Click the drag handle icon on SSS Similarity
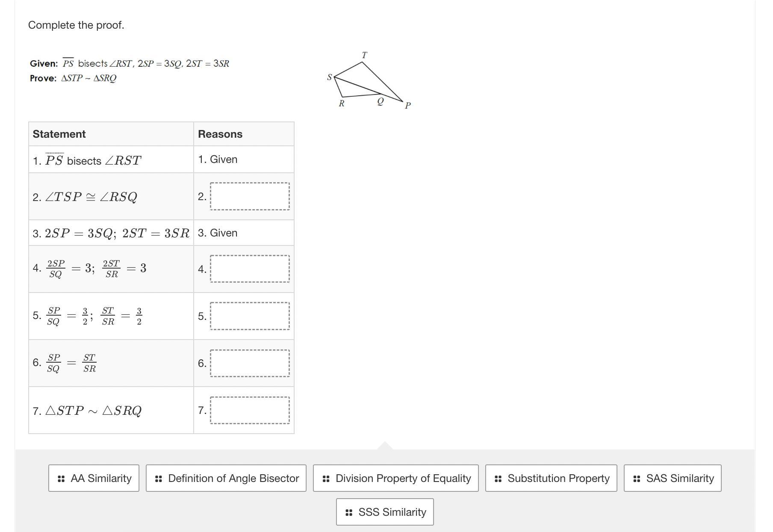 click(349, 512)
